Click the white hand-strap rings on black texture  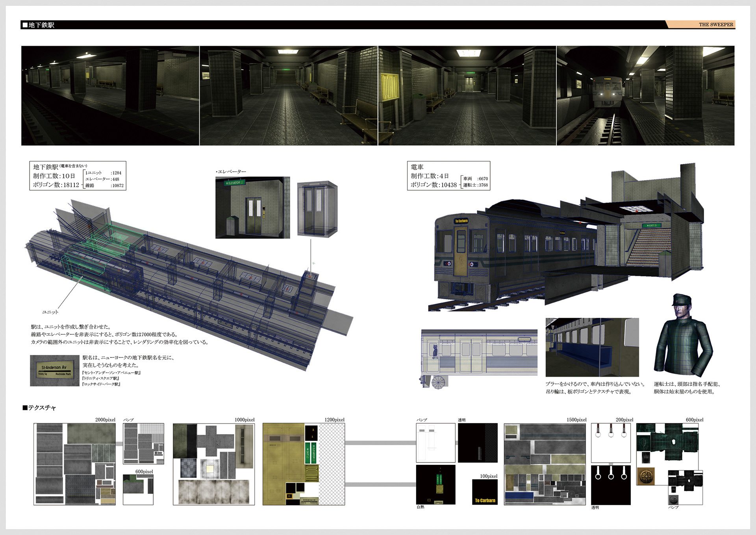611,485
